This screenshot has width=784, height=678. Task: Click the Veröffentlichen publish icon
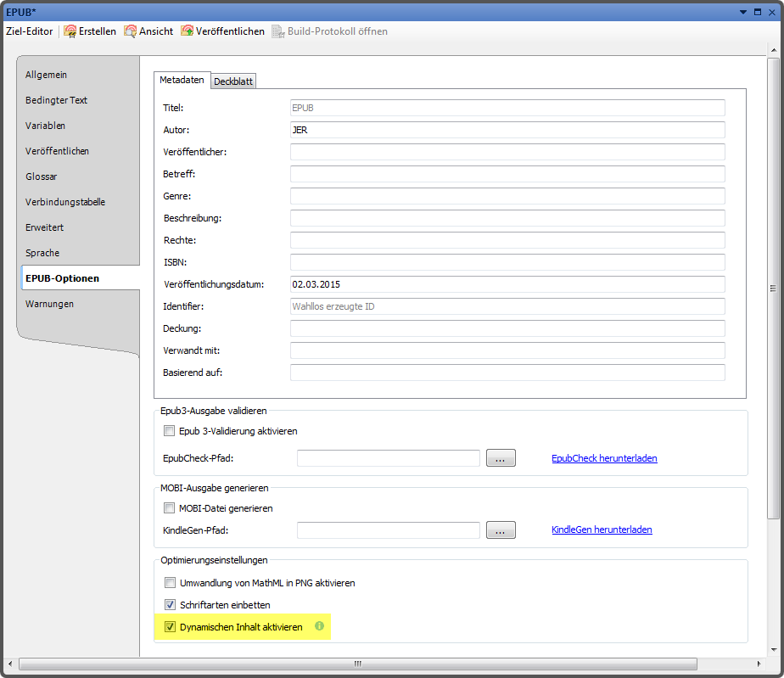tap(187, 31)
